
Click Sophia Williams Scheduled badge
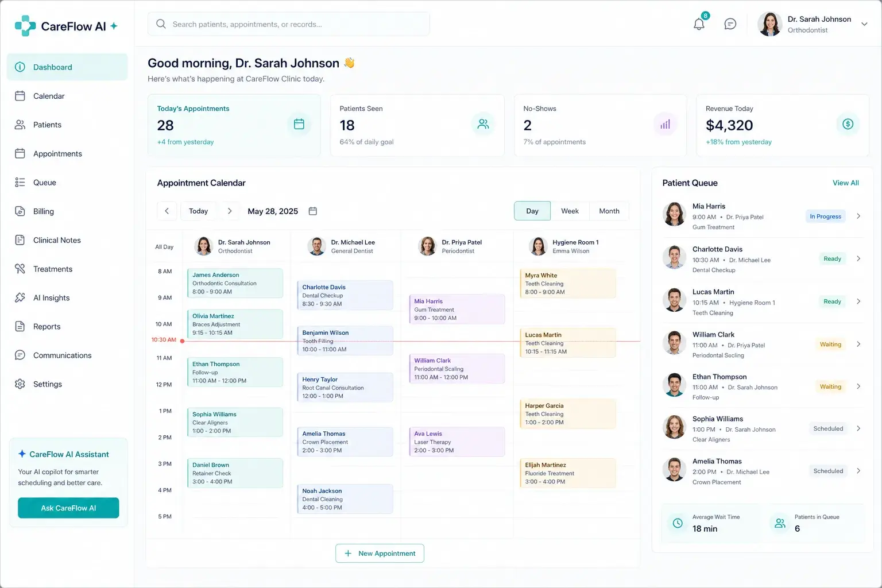(x=828, y=428)
